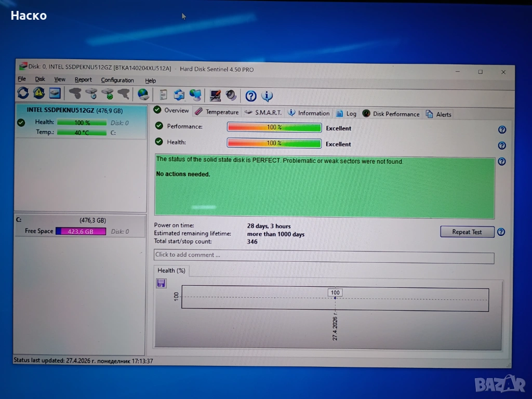Click the blue question mark toolbar icon

point(251,96)
